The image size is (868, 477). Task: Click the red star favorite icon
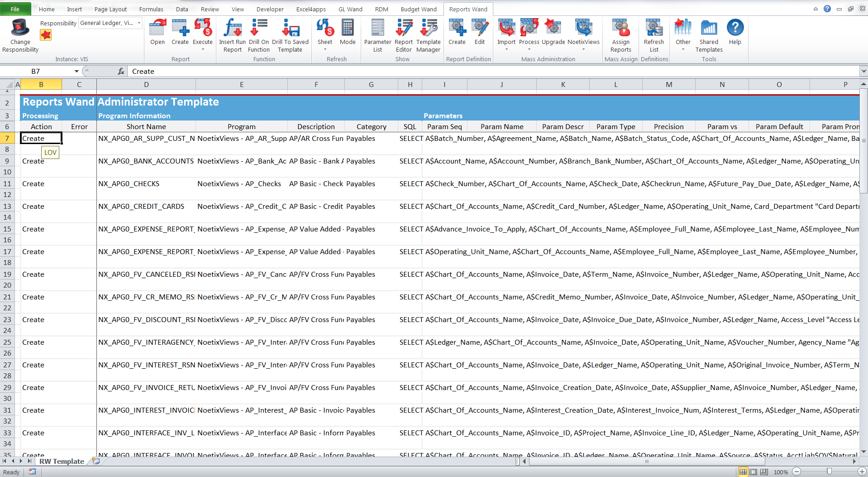click(46, 35)
